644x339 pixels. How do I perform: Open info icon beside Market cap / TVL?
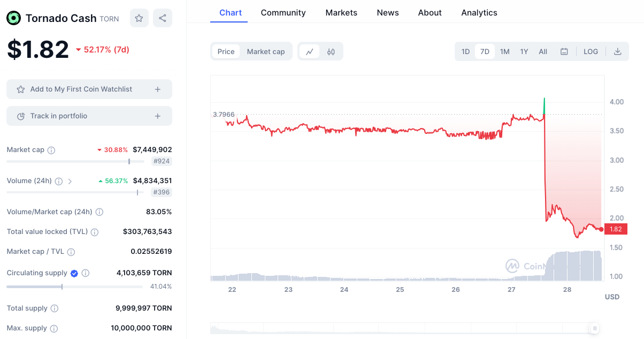point(71,252)
